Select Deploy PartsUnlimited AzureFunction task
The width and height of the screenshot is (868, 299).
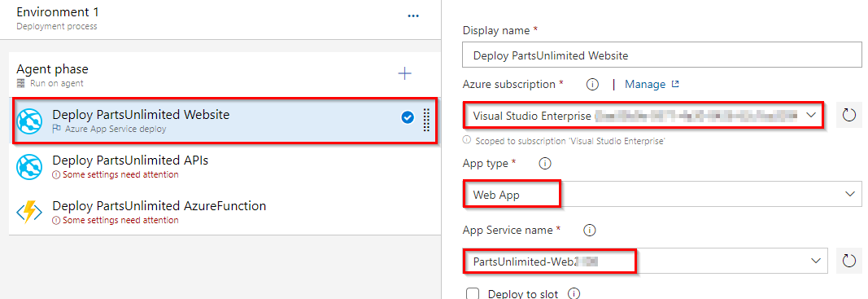coord(225,212)
